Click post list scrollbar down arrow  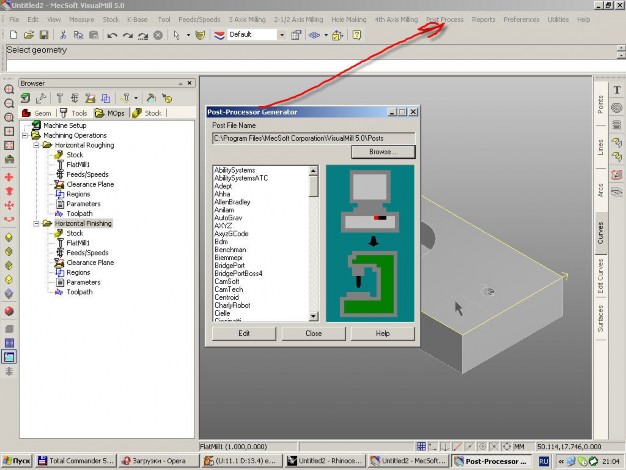[x=313, y=316]
